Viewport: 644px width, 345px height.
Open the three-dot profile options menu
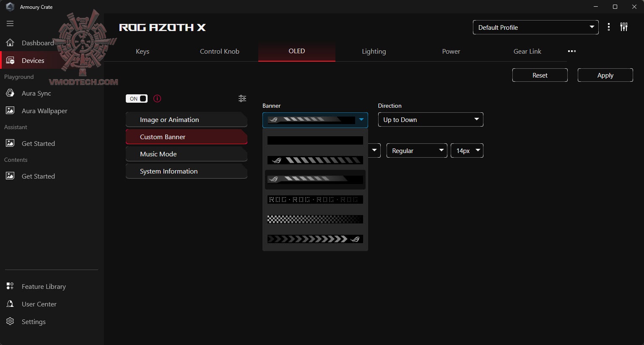pos(609,27)
